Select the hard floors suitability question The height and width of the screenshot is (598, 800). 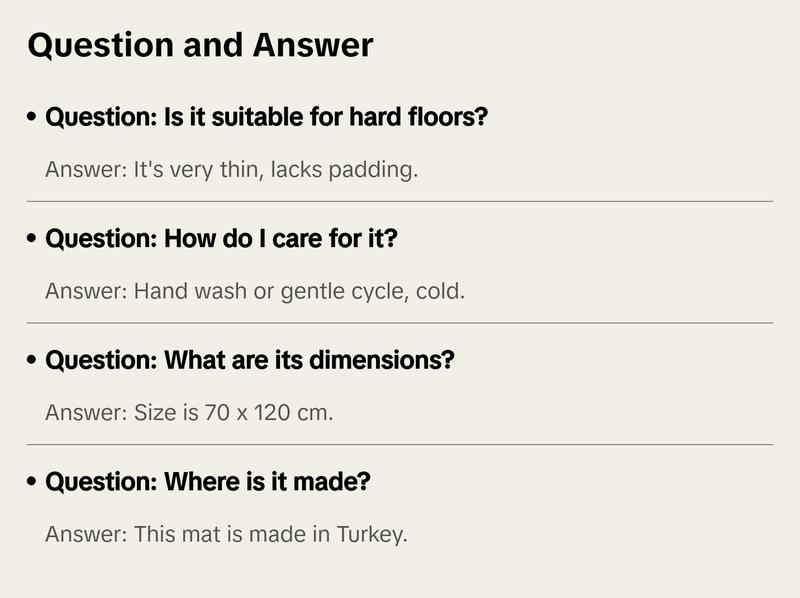(x=266, y=117)
